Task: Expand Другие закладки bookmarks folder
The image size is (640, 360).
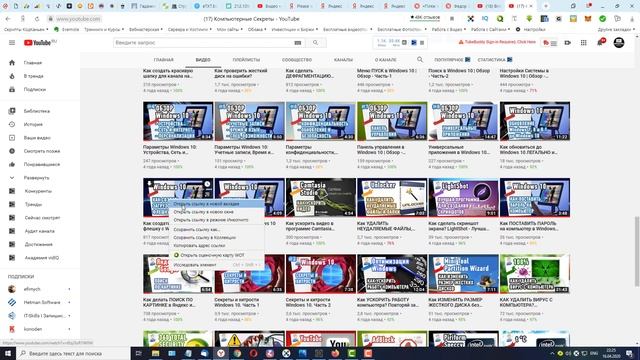Action: [x=617, y=29]
